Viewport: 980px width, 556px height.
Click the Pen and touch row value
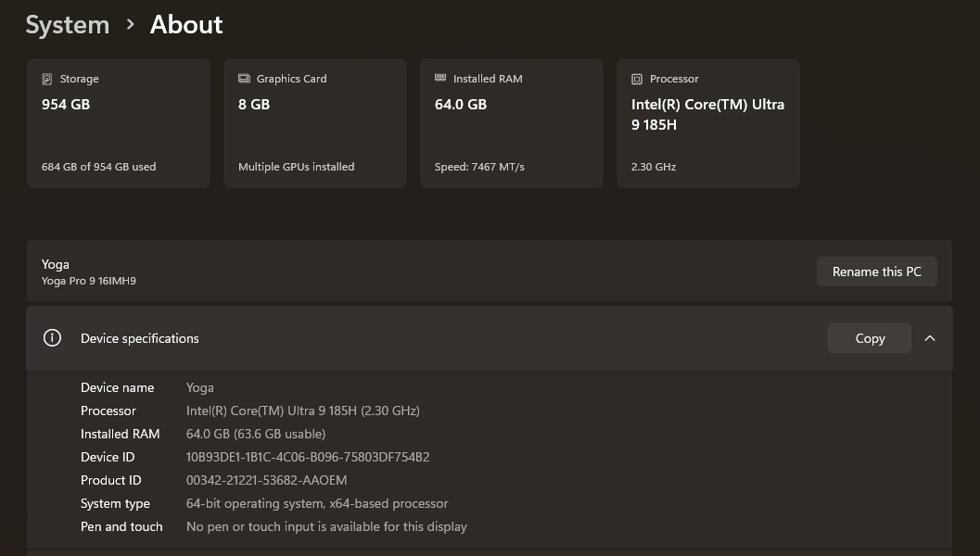(x=326, y=526)
